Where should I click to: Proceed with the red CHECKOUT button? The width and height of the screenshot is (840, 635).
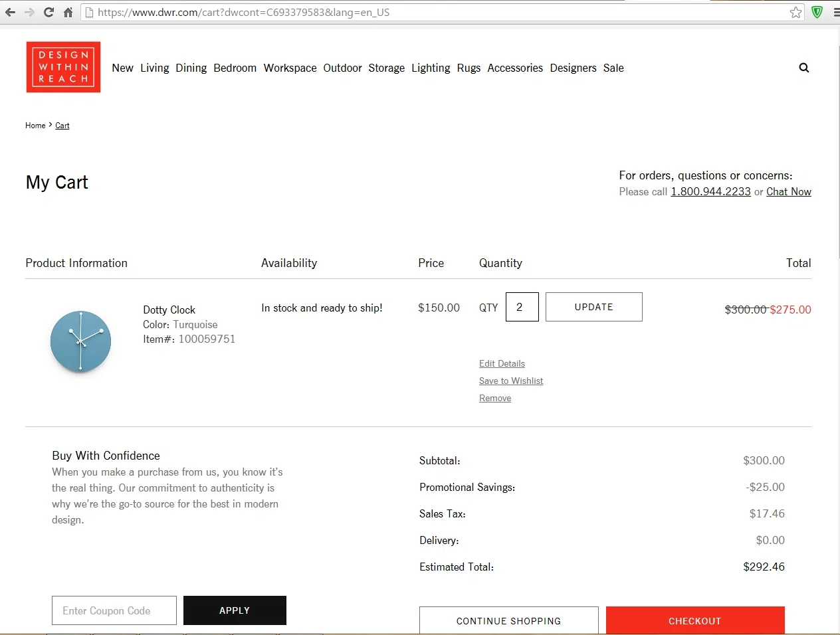tap(695, 620)
